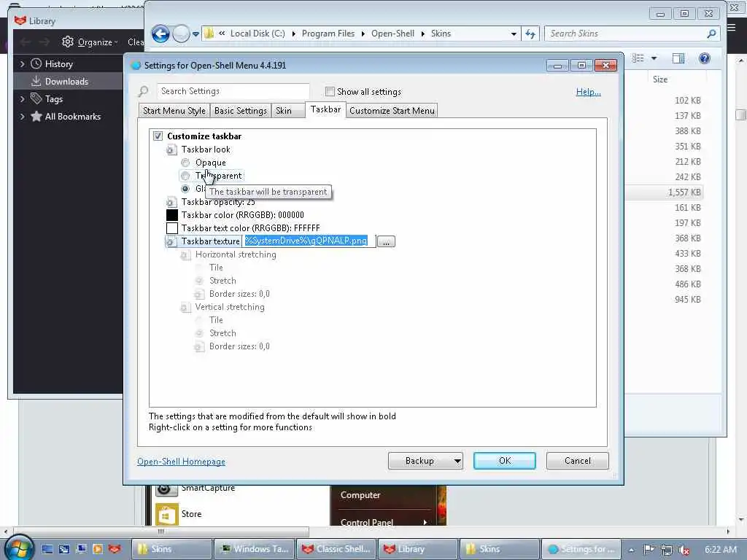Click the media player quick launch icon
Viewport: 747px width, 560px height.
98,549
